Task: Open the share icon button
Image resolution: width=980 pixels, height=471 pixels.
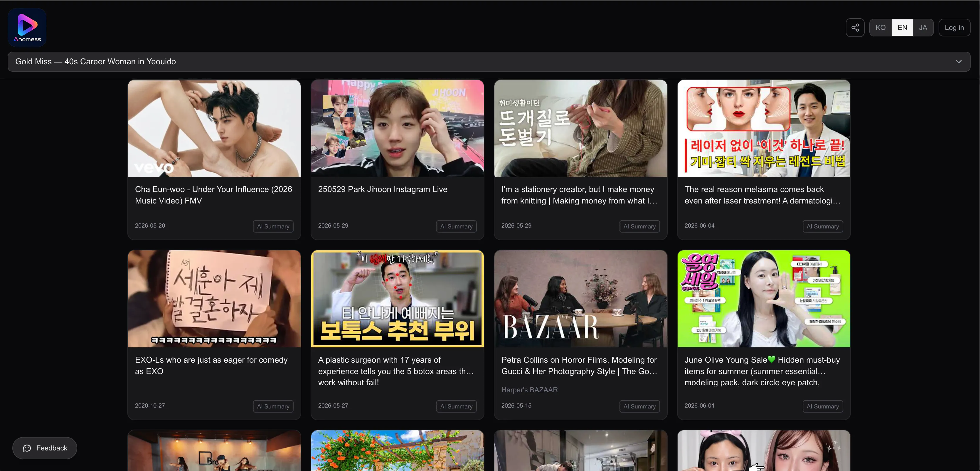Action: 855,27
